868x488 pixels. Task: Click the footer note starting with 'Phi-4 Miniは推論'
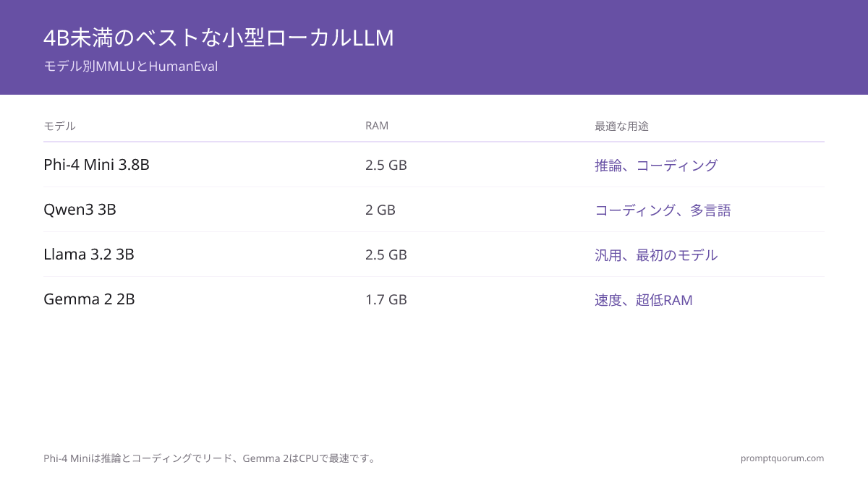210,458
